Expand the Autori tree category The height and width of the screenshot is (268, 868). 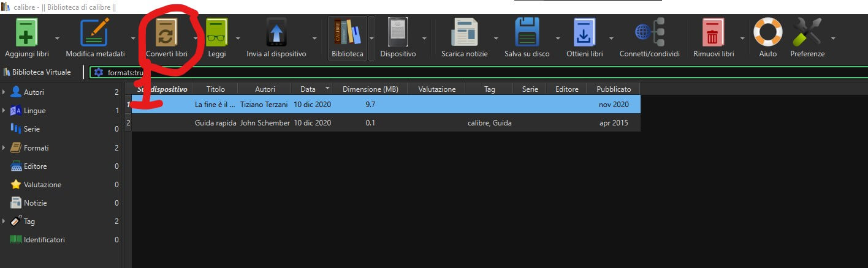point(4,92)
